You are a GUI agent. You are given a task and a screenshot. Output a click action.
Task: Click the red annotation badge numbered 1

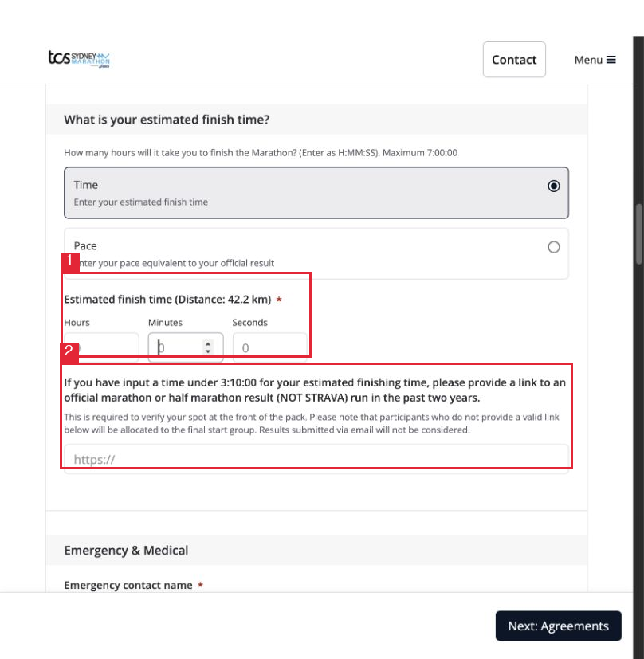(70, 262)
